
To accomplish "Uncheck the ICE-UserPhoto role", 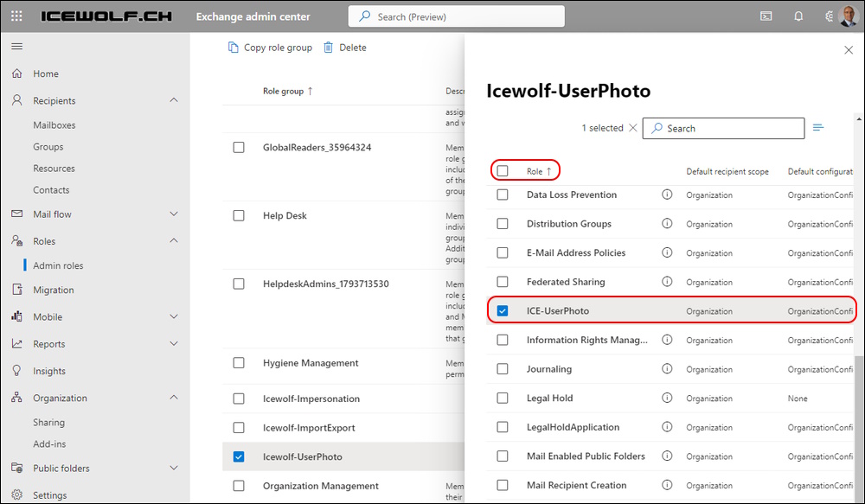I will click(503, 311).
